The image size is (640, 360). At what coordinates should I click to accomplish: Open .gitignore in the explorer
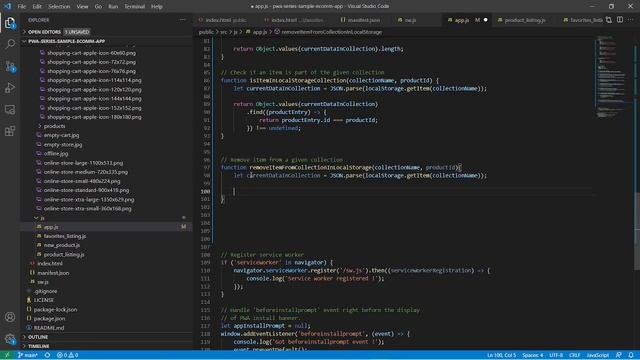tap(45, 291)
